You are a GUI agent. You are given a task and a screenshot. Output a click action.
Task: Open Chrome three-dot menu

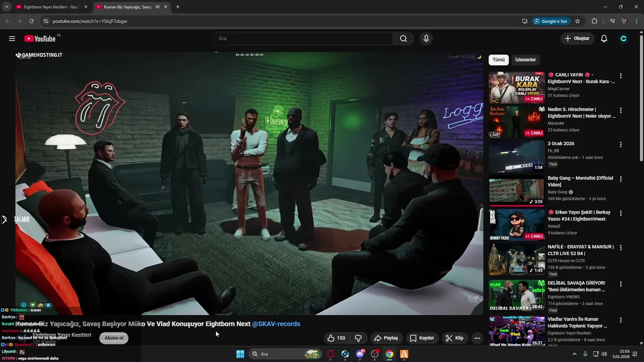point(636,21)
